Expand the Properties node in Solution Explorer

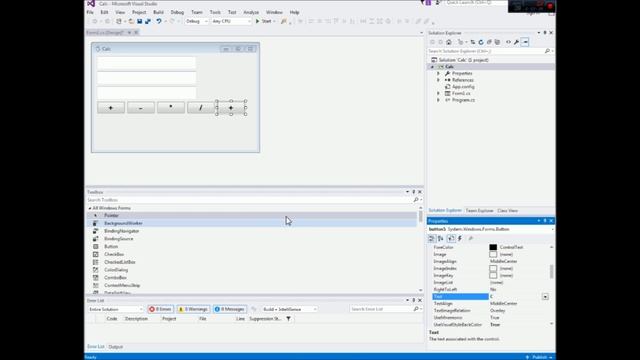(x=439, y=73)
